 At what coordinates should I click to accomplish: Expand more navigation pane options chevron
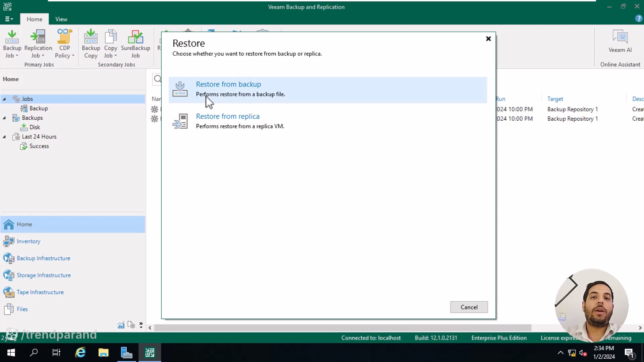141,325
